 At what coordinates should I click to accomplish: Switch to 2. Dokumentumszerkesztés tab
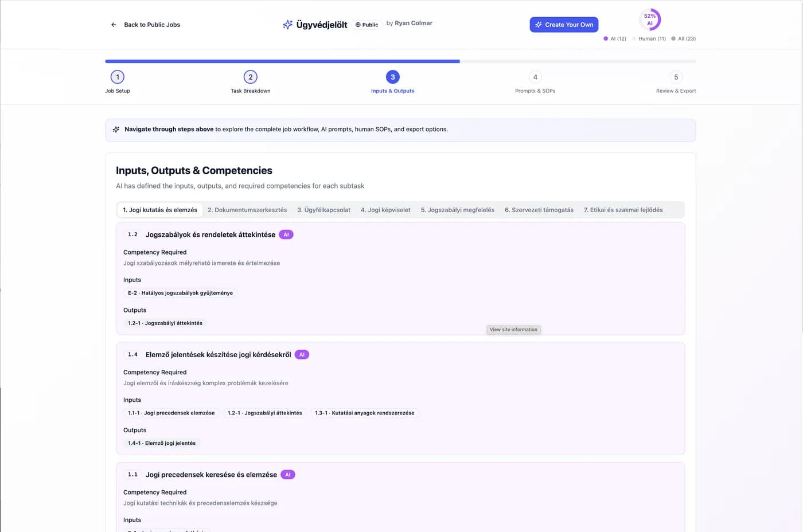pyautogui.click(x=247, y=210)
